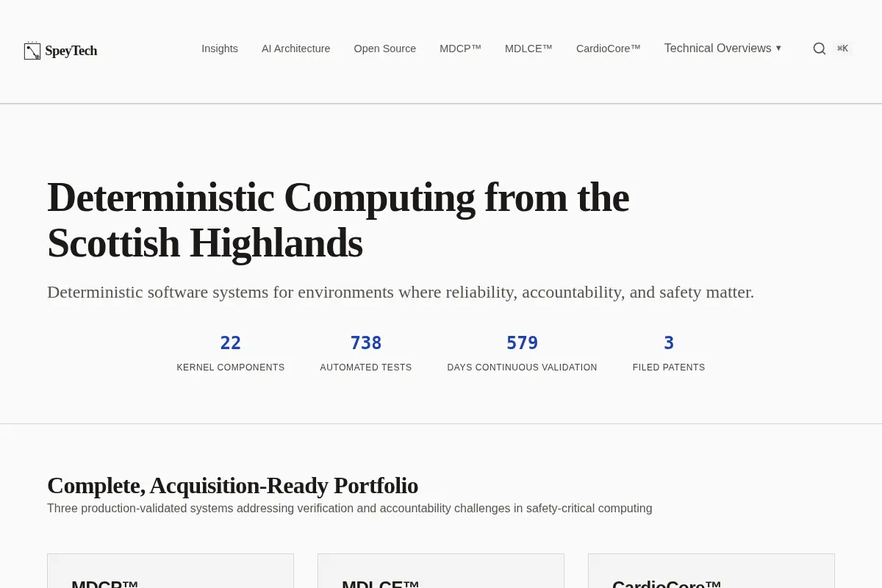Screen dimensions: 882x588
Task: Expand Technical Overviews dropdown
Action: tap(723, 49)
